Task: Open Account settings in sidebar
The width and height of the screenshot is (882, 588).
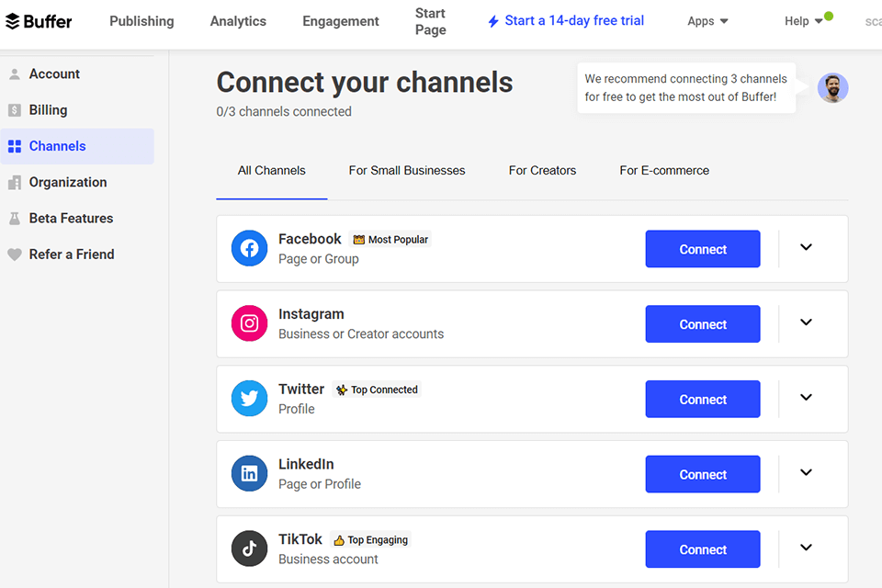Action: [x=77, y=74]
